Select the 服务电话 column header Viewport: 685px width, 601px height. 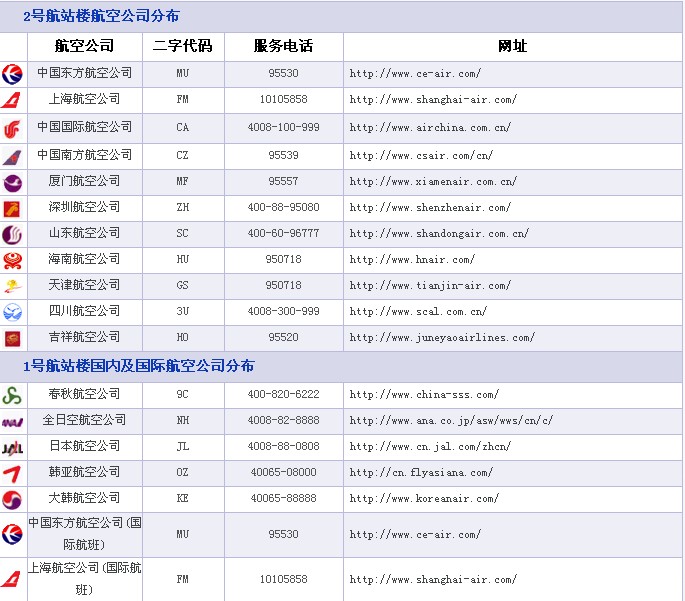click(x=284, y=46)
